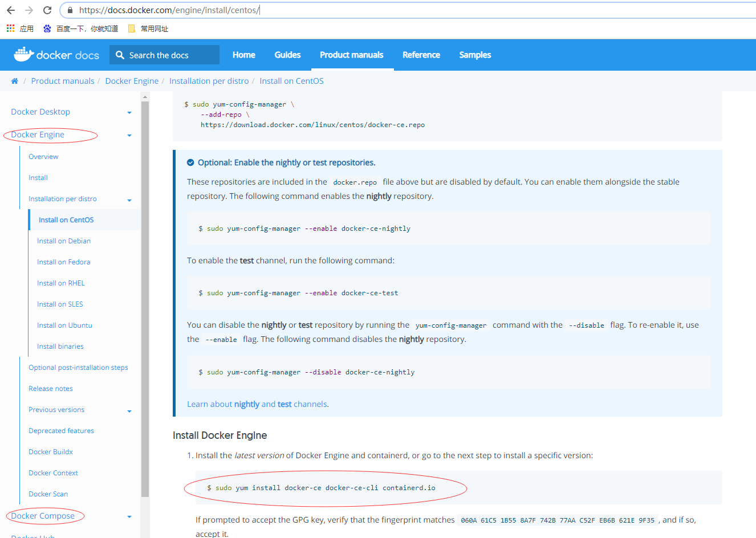The image size is (756, 538).
Task: Open Docker Context page
Action: [53, 473]
